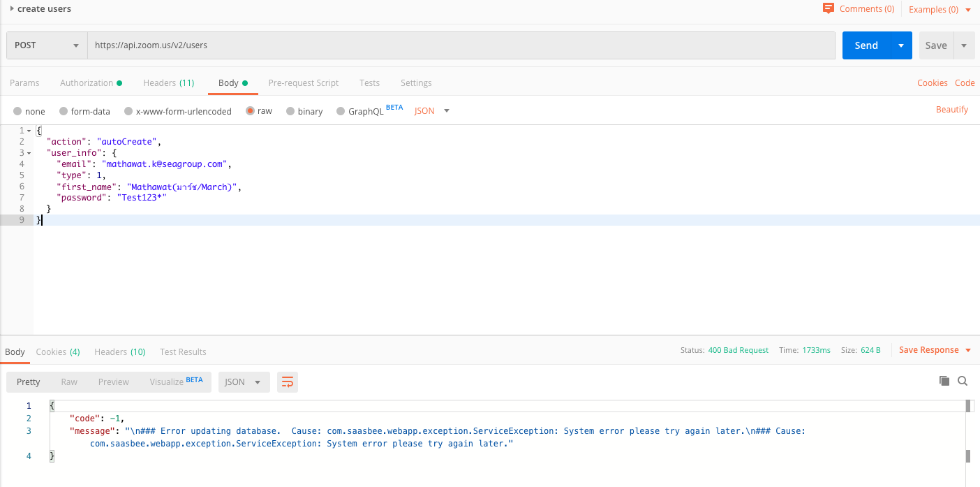Select x-www-form-urlencoded body type

tap(177, 111)
